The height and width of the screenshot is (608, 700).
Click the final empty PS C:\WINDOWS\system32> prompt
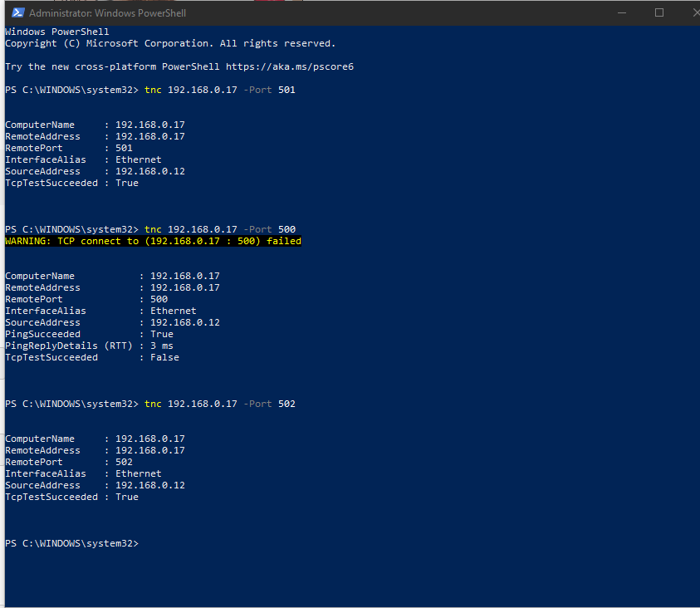pos(72,543)
